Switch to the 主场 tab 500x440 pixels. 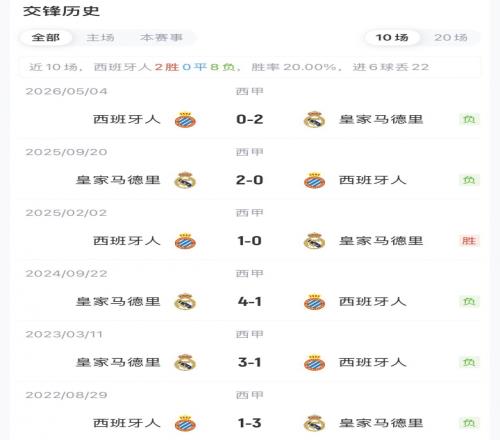click(101, 37)
